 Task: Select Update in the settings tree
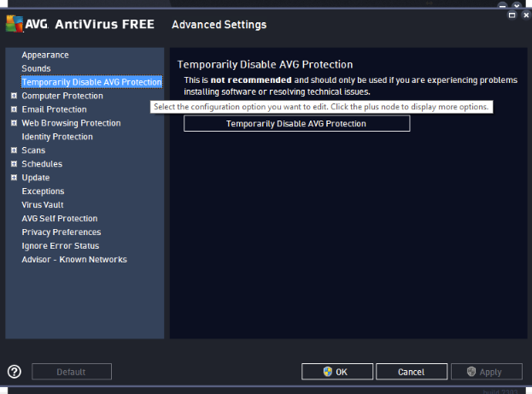point(36,178)
